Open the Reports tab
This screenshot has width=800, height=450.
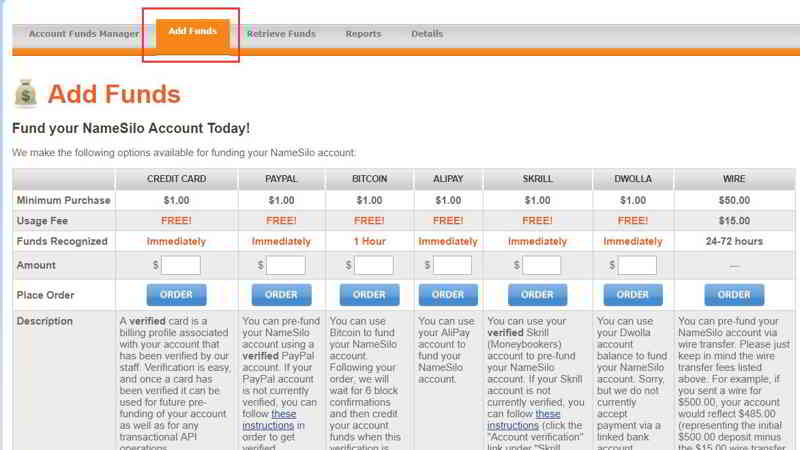point(363,34)
